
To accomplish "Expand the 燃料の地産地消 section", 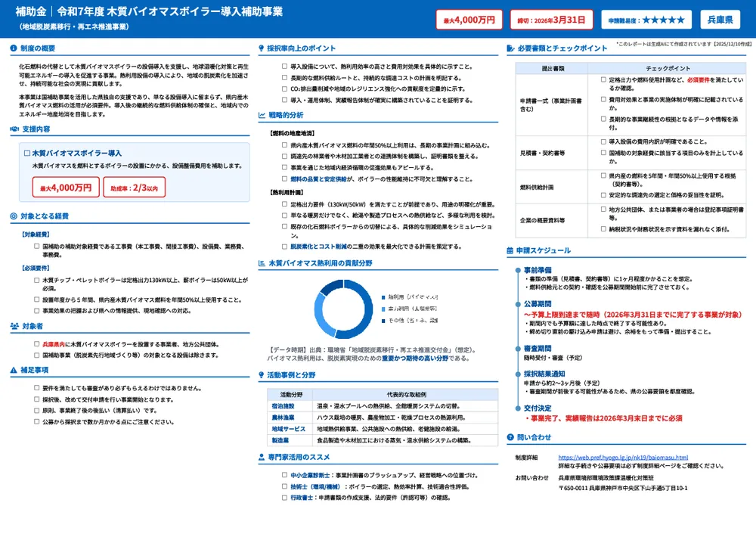I will (x=295, y=133).
